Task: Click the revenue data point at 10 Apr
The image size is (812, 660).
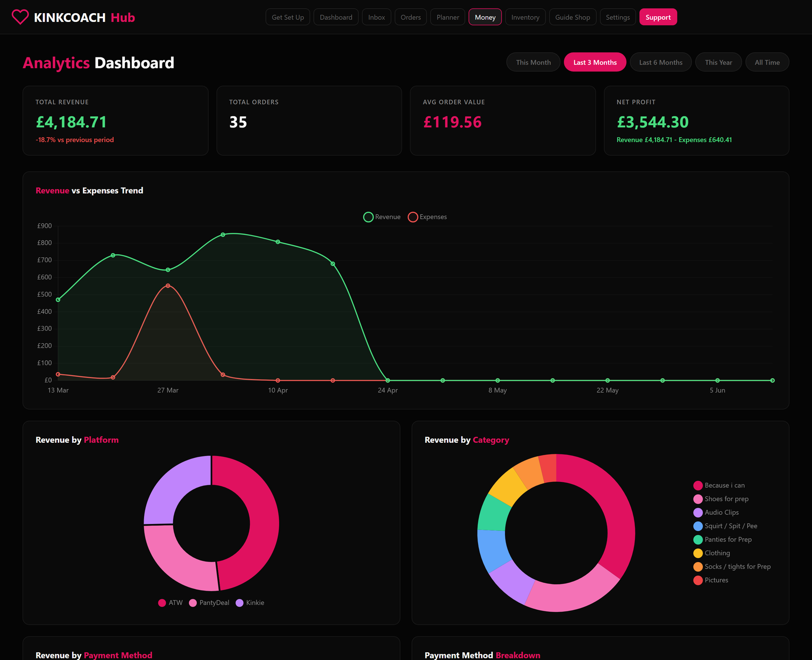Action: tap(278, 242)
